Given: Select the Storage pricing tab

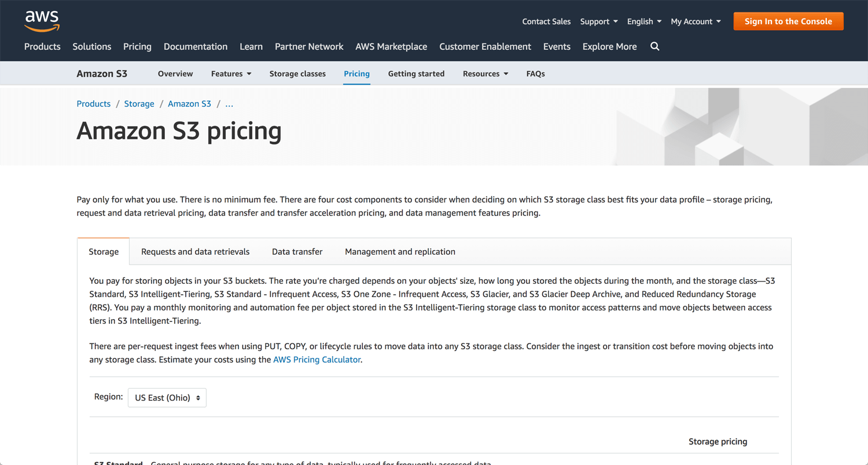Looking at the screenshot, I should 104,251.
